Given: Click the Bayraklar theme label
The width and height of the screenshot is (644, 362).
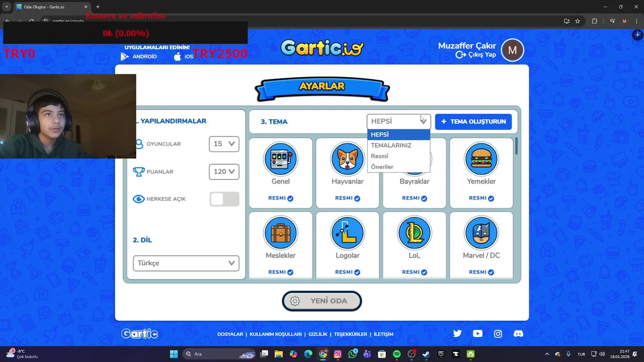Looking at the screenshot, I should tap(415, 182).
